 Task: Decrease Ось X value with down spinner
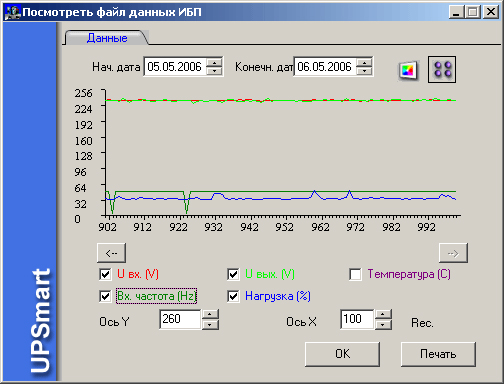click(383, 324)
